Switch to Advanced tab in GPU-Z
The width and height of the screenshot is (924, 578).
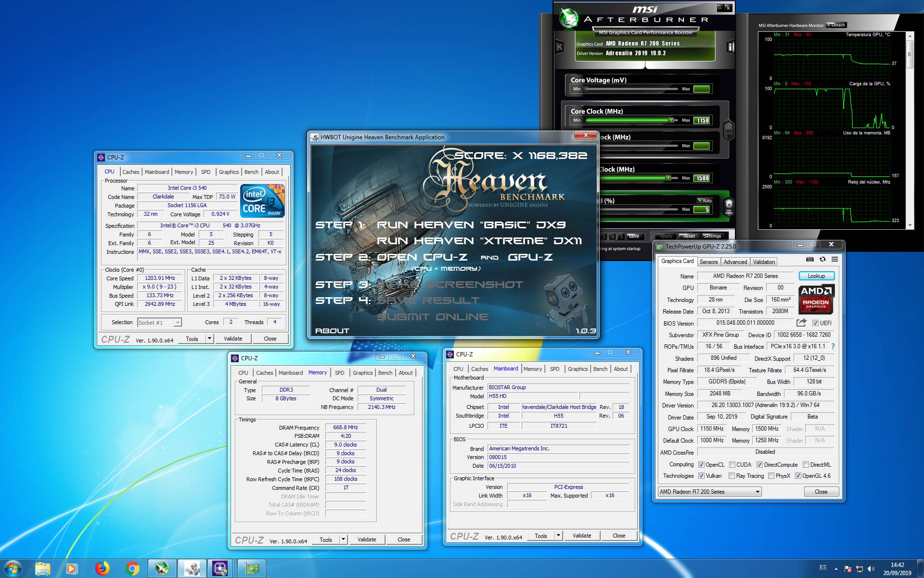(x=735, y=262)
